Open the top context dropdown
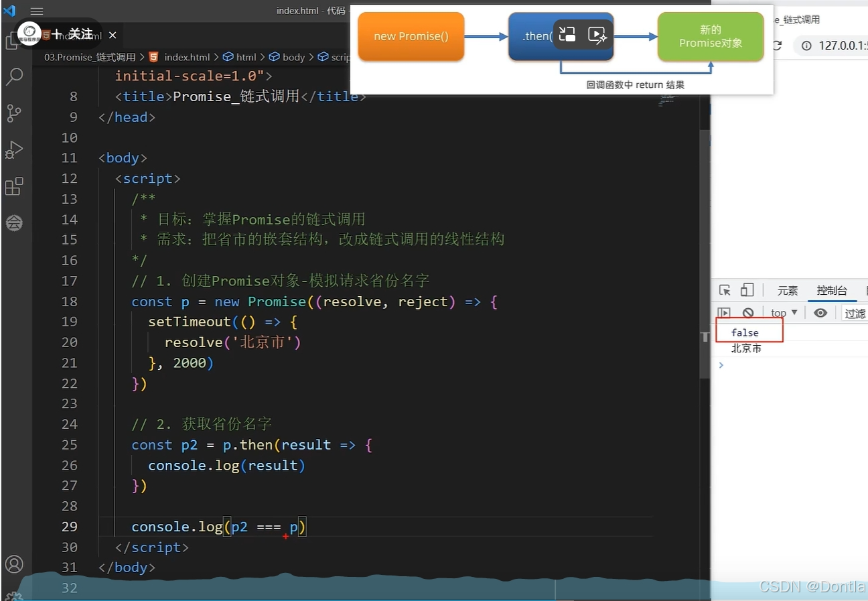Image resolution: width=868 pixels, height=601 pixels. 784,313
